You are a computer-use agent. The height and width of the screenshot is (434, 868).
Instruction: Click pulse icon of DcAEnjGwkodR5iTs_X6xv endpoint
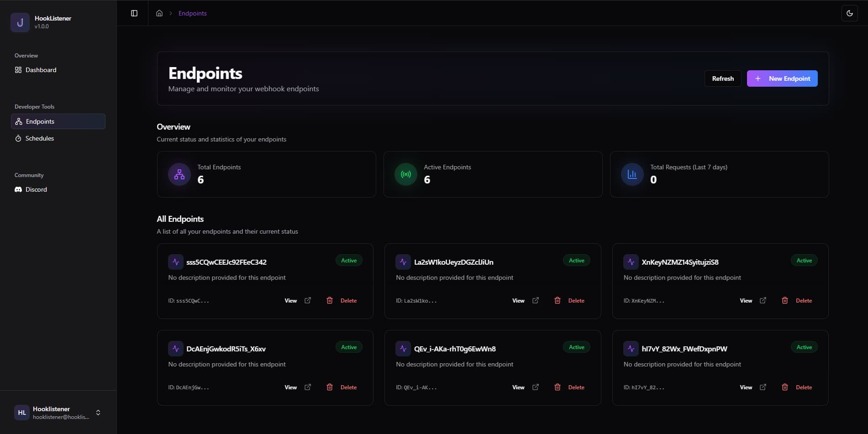pyautogui.click(x=176, y=349)
